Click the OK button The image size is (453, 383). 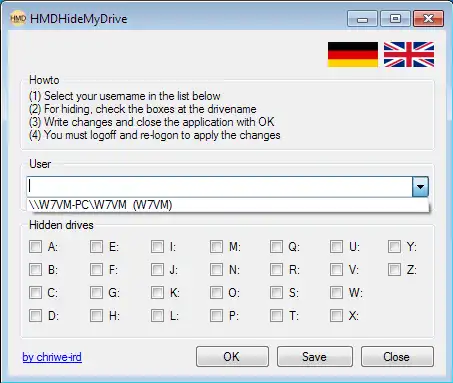232,357
